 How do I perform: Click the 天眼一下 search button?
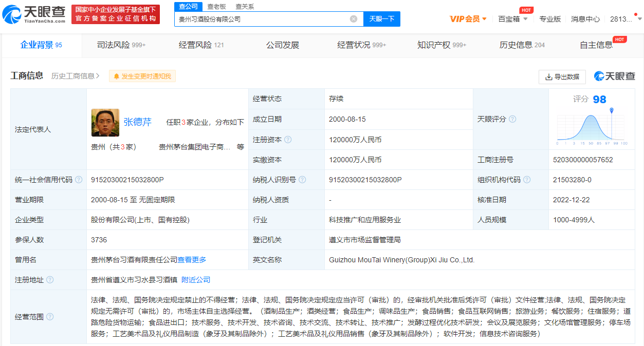coord(382,19)
